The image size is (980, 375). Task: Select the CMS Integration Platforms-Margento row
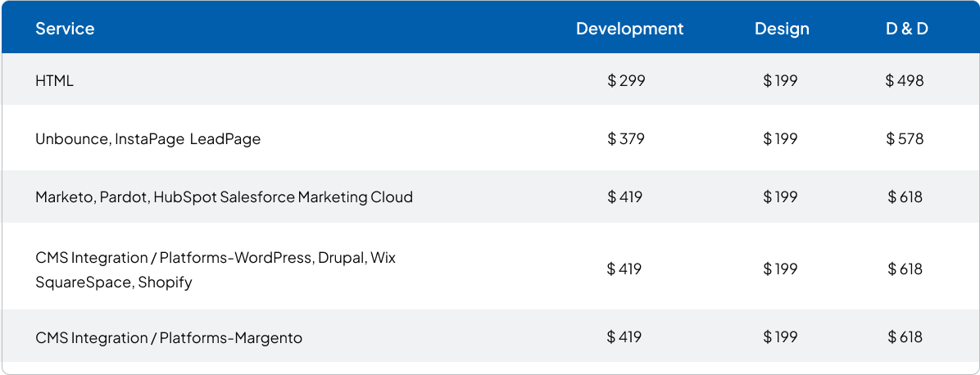(x=169, y=337)
